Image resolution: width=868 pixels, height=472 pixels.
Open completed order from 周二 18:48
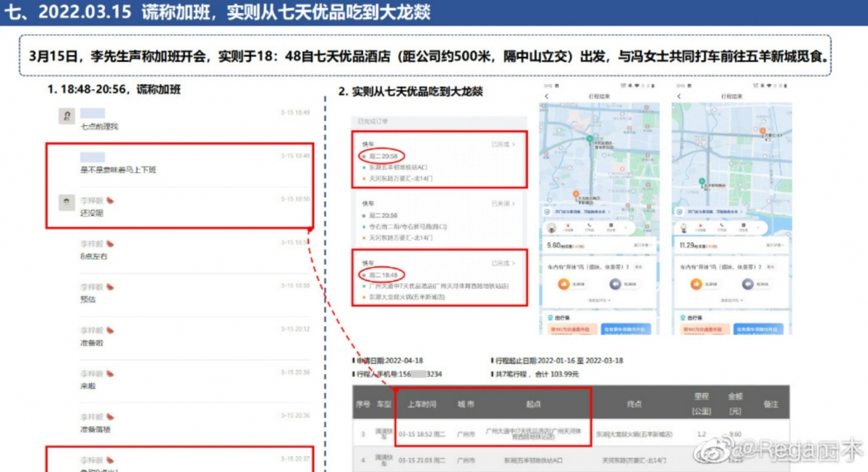click(439, 278)
